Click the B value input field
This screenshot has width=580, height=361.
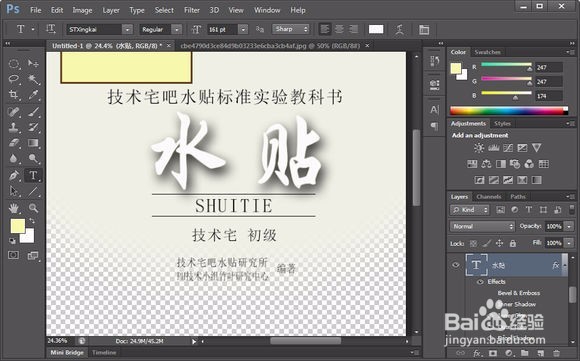549,96
